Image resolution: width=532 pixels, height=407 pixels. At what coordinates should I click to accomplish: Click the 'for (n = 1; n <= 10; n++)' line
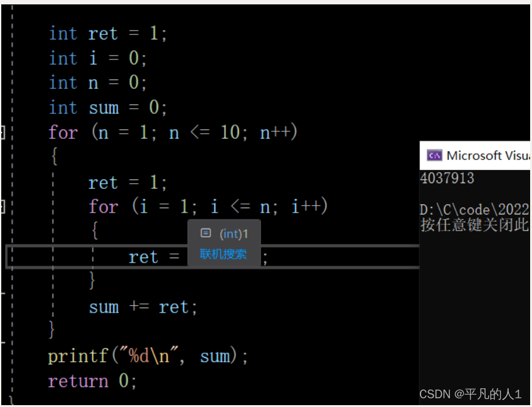click(x=173, y=132)
